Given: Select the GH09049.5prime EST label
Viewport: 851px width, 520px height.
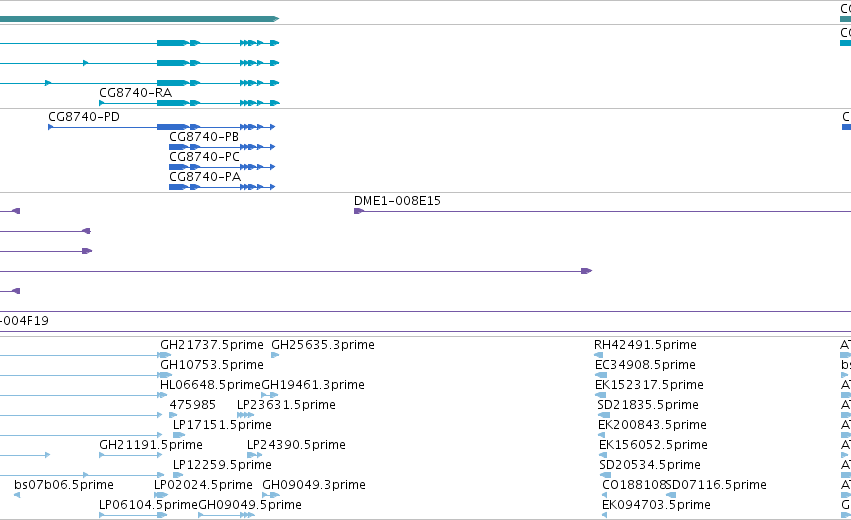Looking at the screenshot, I should 250,505.
